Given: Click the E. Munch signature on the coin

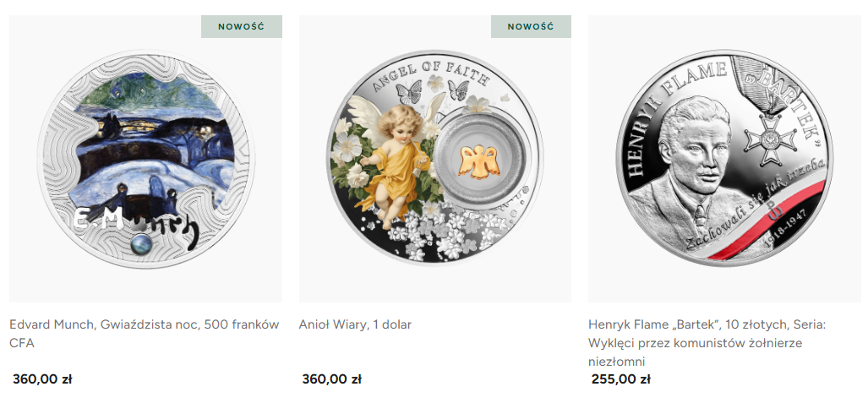Looking at the screenshot, I should 135,224.
